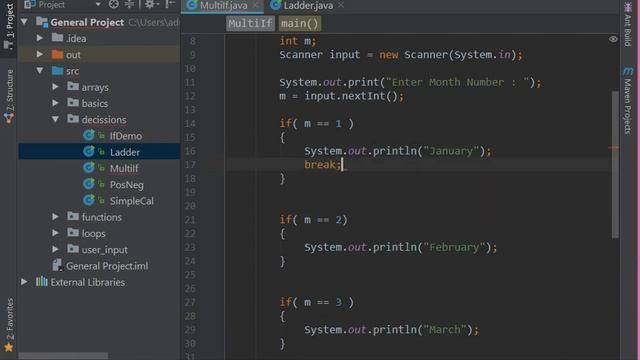This screenshot has height=360, width=640.
Task: Click the MultiIf breadcrumb
Action: 250,23
